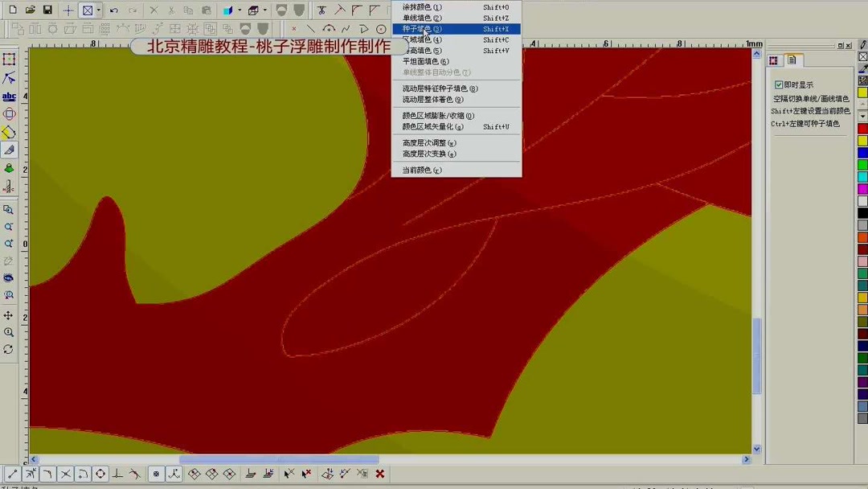Select the rectangular selection tool in left toolbar

tap(10, 58)
